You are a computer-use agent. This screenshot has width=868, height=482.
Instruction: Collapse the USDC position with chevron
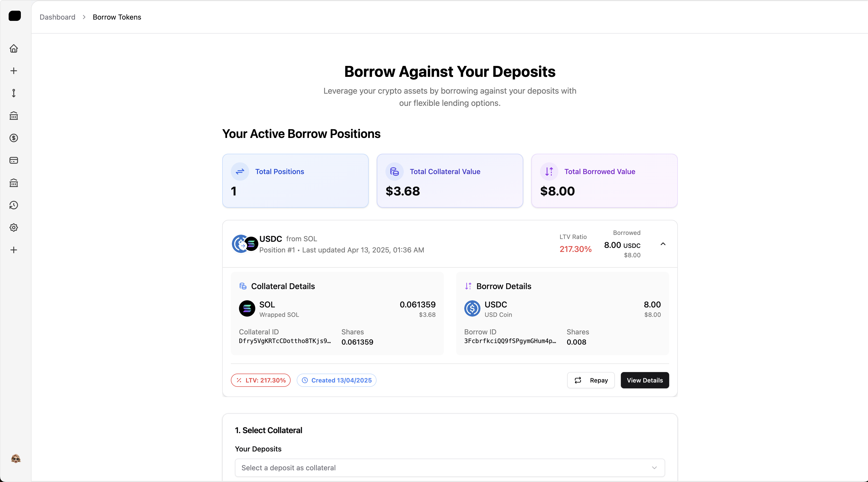point(663,244)
